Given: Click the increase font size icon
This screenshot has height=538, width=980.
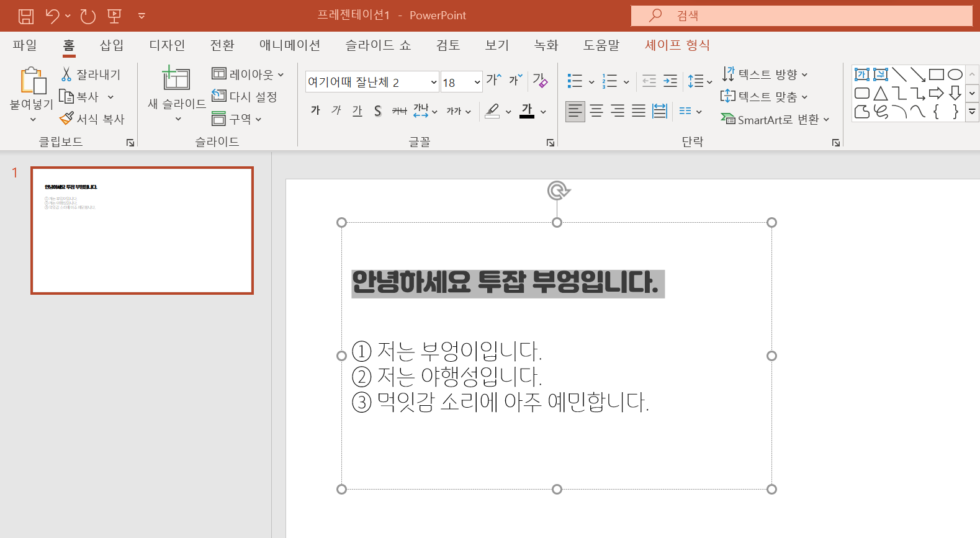Looking at the screenshot, I should tap(494, 79).
